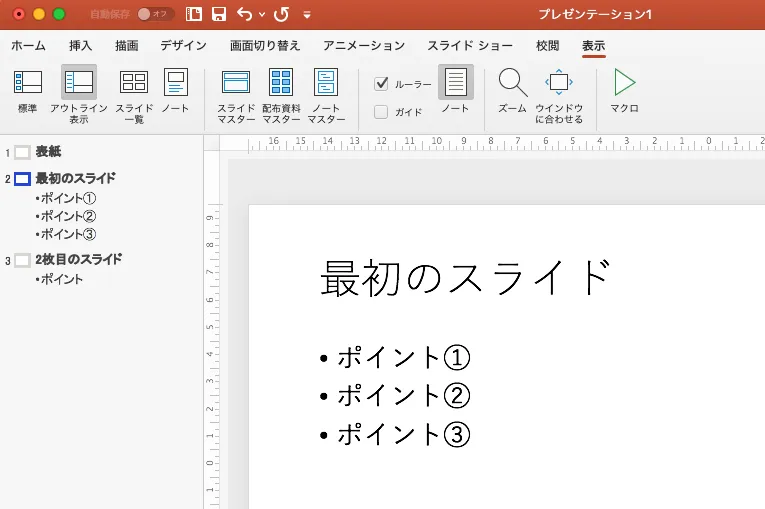Click 表紙 outline title
This screenshot has height=509, width=765.
click(x=48, y=152)
